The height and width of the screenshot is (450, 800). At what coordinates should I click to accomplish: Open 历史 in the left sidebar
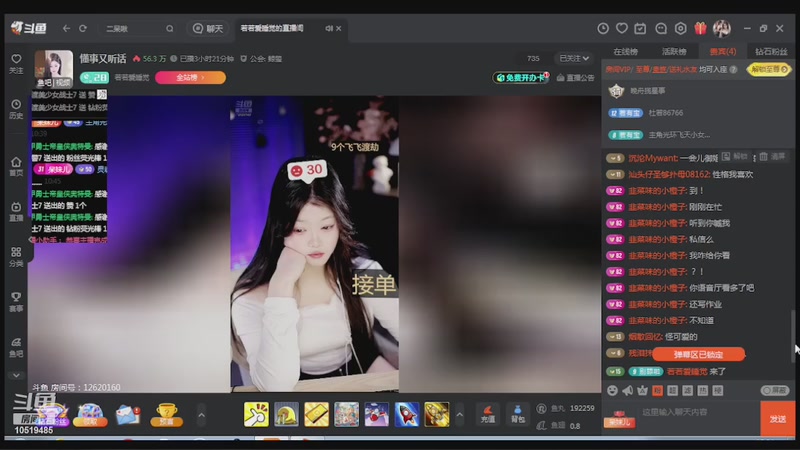[16, 109]
